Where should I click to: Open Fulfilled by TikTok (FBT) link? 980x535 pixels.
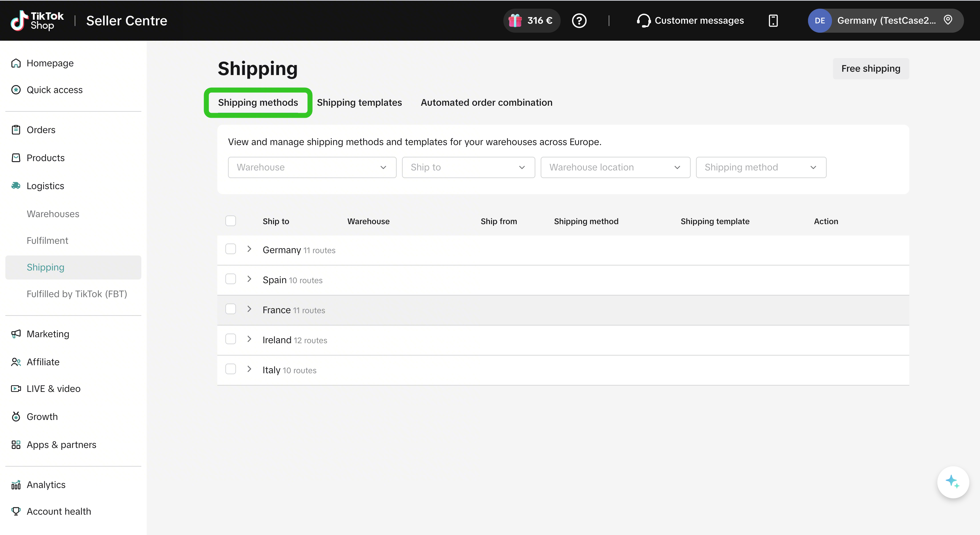point(77,294)
